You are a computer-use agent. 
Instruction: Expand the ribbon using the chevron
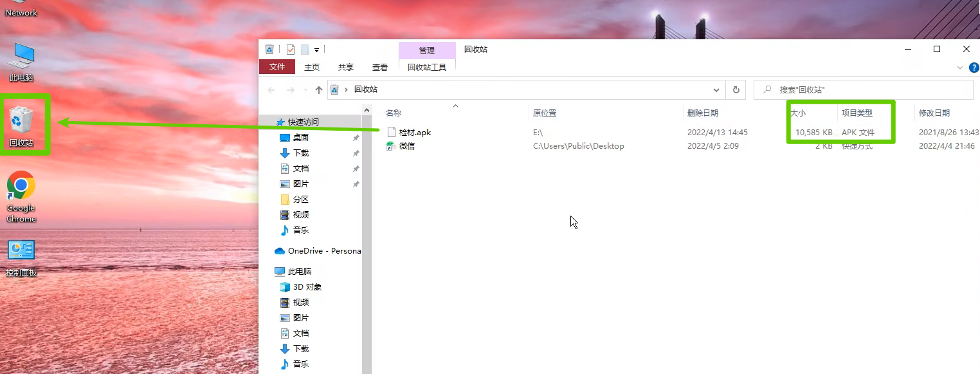(x=960, y=68)
